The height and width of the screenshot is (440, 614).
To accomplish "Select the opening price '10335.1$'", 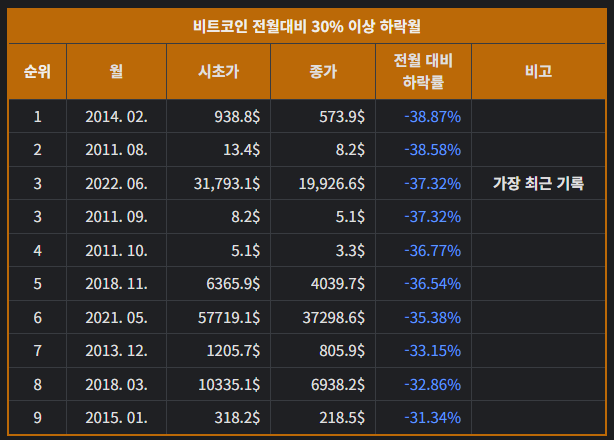I will [x=229, y=384].
